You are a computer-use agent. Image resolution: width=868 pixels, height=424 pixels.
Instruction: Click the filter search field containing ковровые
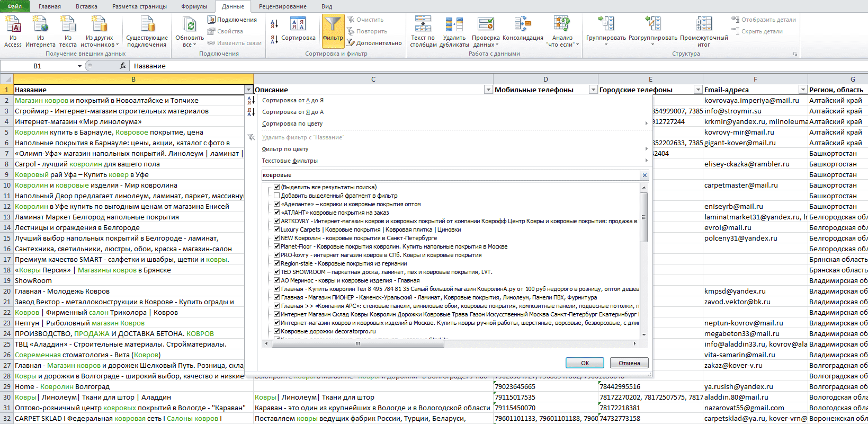click(451, 175)
